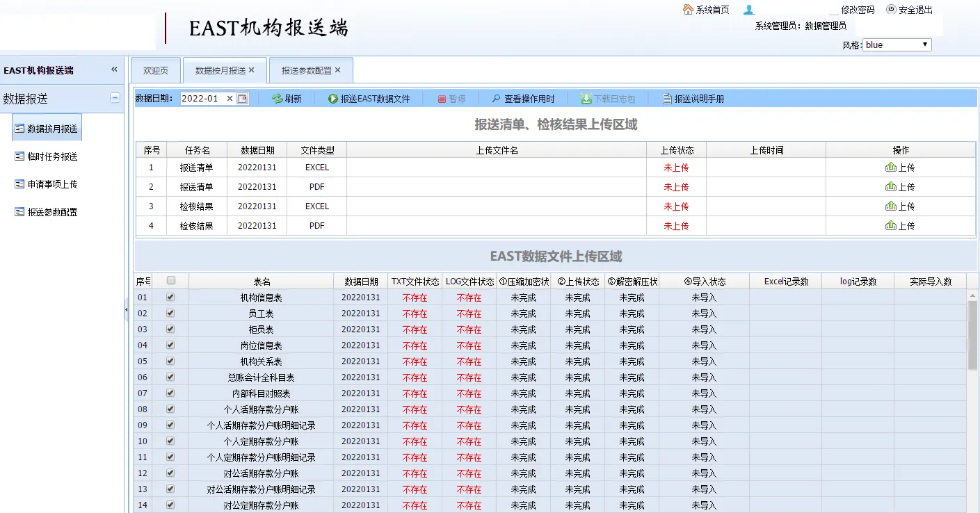The width and height of the screenshot is (980, 513).
Task: Open the 报送说明手册 manual document
Action: [x=667, y=99]
